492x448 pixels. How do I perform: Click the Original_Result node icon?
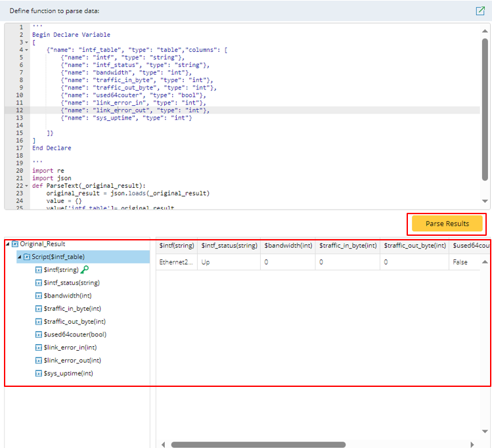(x=15, y=244)
